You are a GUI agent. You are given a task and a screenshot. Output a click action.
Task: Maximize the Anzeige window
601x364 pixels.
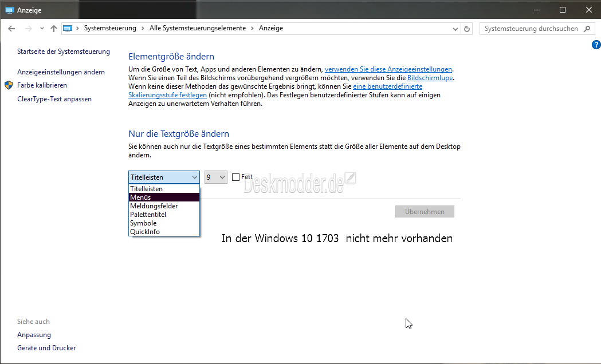(x=563, y=10)
